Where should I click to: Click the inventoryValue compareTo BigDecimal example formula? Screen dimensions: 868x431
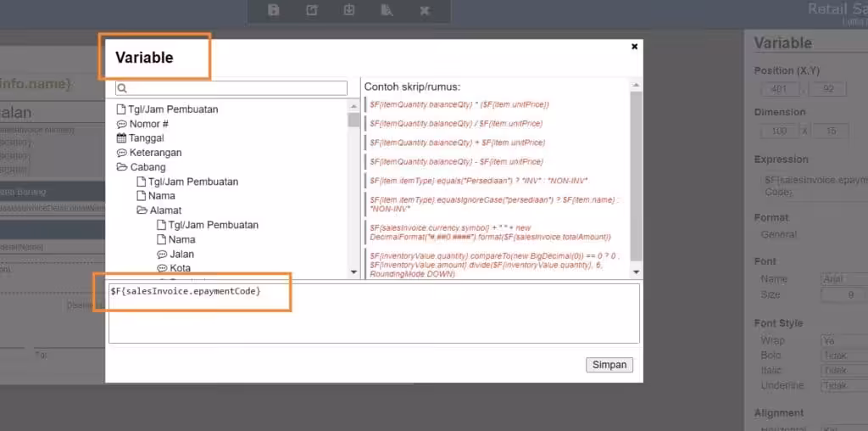tap(495, 265)
